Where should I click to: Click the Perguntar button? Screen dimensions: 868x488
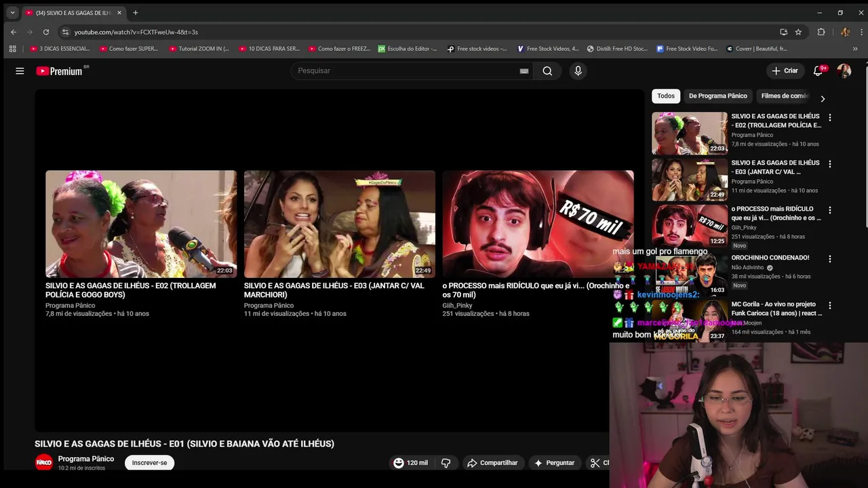554,463
